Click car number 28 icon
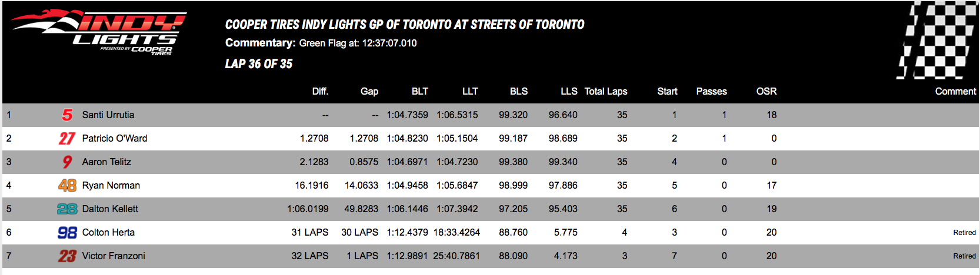This screenshot has height=275, width=980. pyautogui.click(x=67, y=209)
